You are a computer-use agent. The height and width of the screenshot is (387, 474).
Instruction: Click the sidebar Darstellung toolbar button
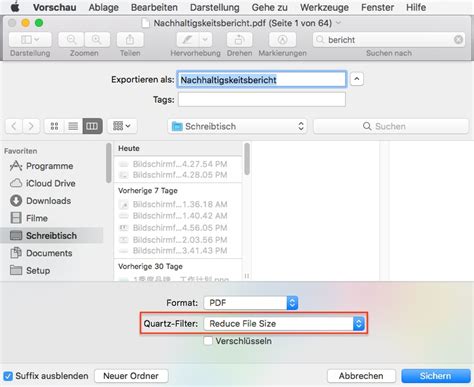(x=30, y=40)
